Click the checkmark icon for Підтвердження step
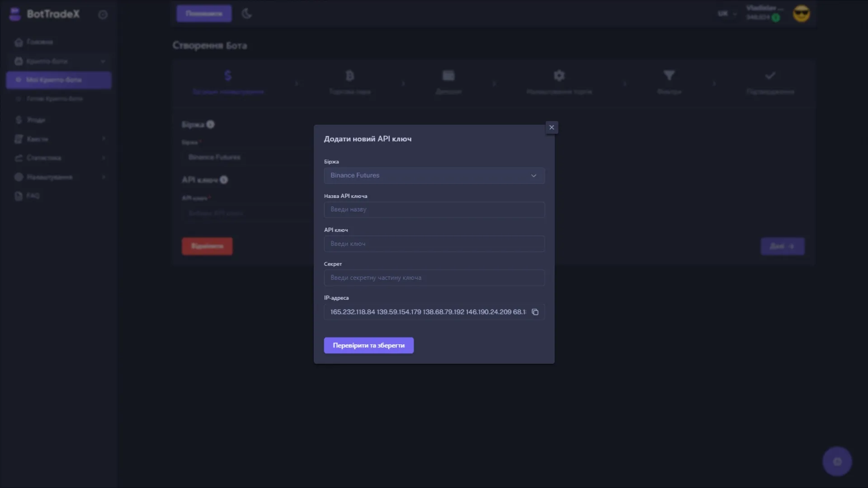This screenshot has width=868, height=488. (x=771, y=75)
